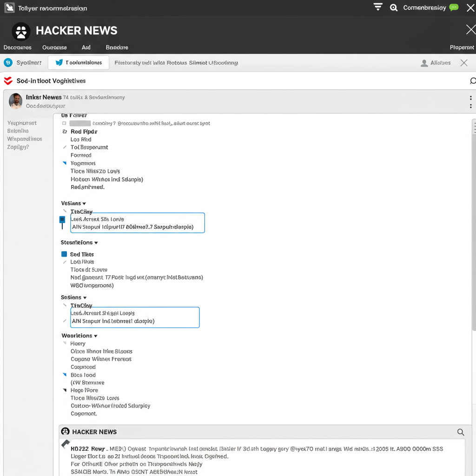Click the pencil icon beside Loe Fliels
The width and height of the screenshot is (476, 476).
(x=65, y=262)
